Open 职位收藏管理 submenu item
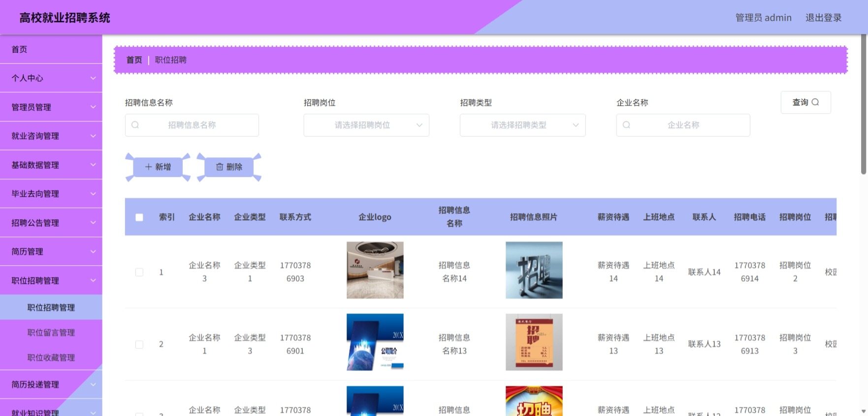Screen dimensions: 868x416 [51, 358]
